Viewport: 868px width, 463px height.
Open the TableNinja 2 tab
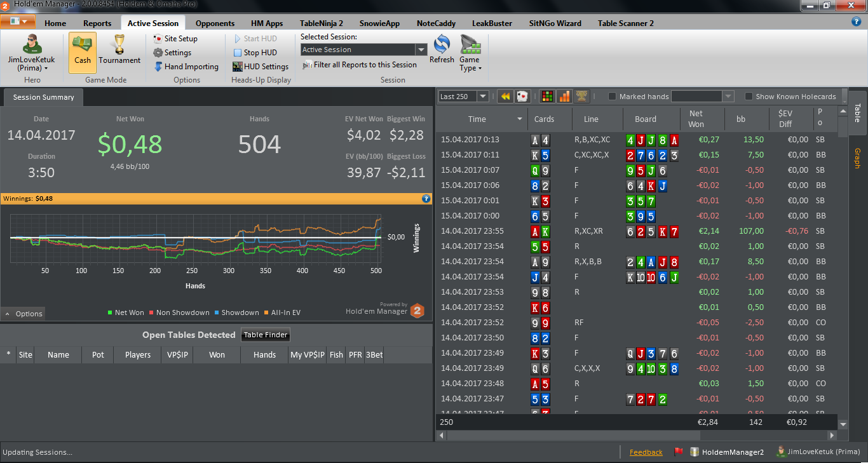coord(322,23)
